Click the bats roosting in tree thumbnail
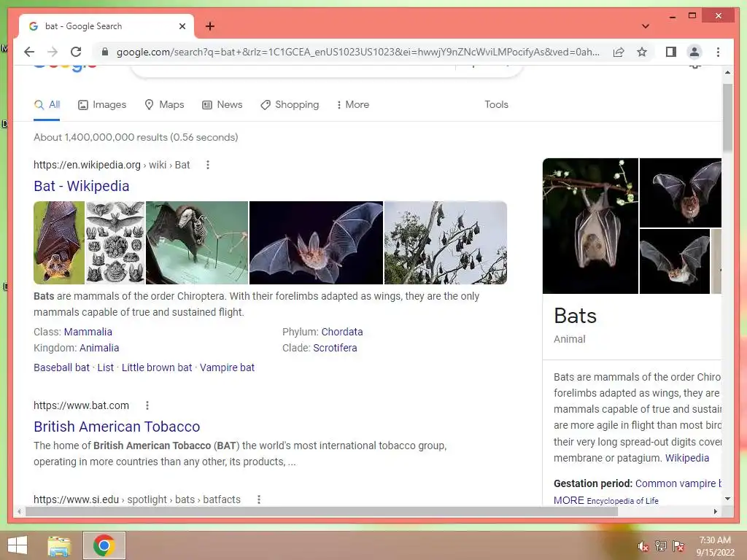The width and height of the screenshot is (747, 560). pos(446,243)
